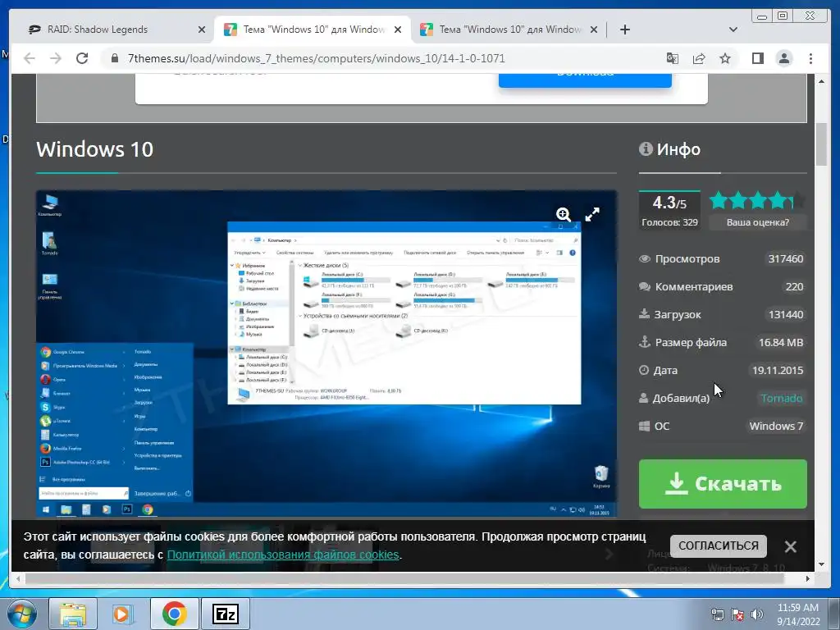Click the 4.3/5 rating score

(x=669, y=203)
